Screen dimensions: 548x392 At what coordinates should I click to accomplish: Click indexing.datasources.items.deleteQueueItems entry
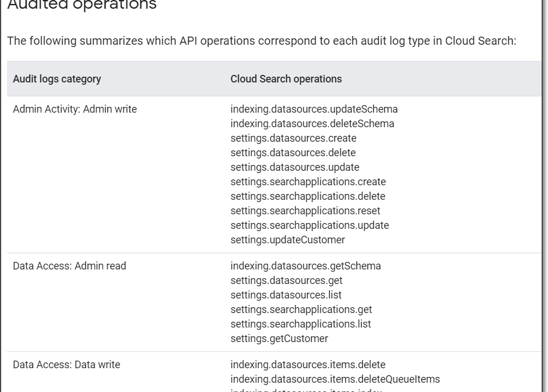pyautogui.click(x=335, y=379)
